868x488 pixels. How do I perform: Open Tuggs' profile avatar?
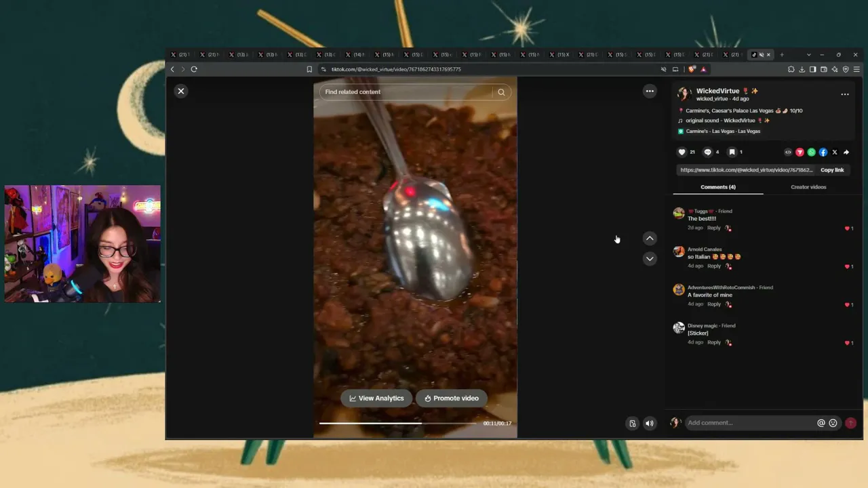(679, 213)
